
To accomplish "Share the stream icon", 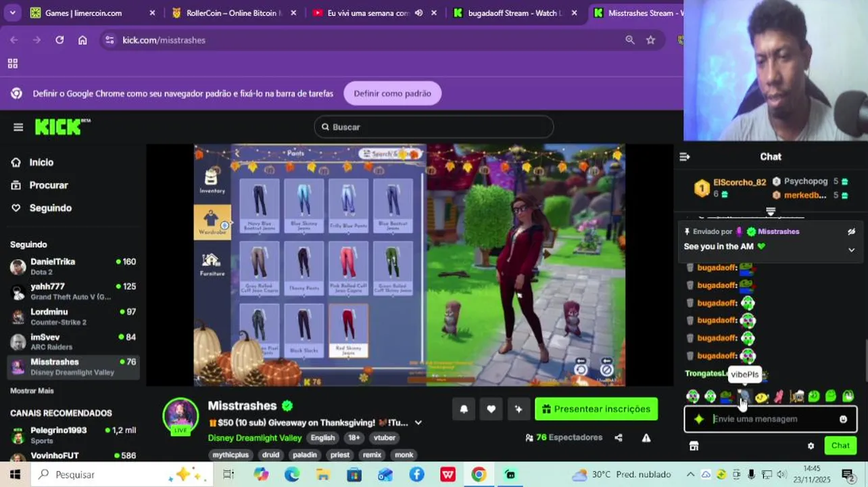I will coord(619,438).
